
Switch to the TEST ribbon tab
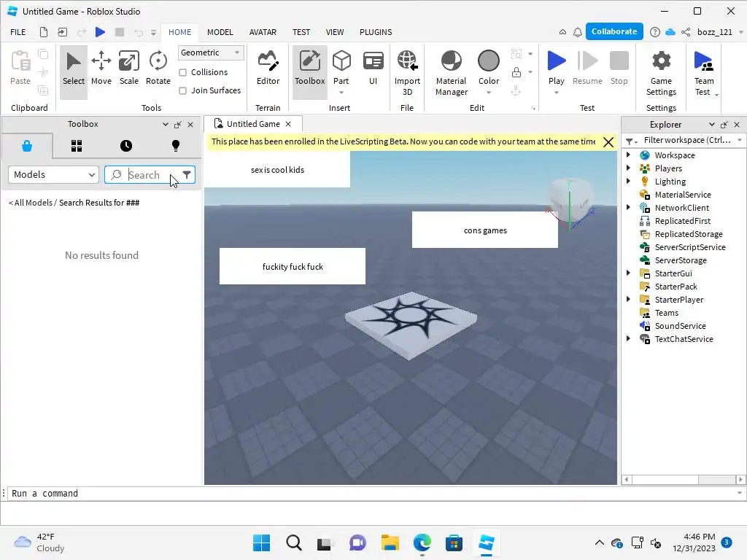coord(301,32)
